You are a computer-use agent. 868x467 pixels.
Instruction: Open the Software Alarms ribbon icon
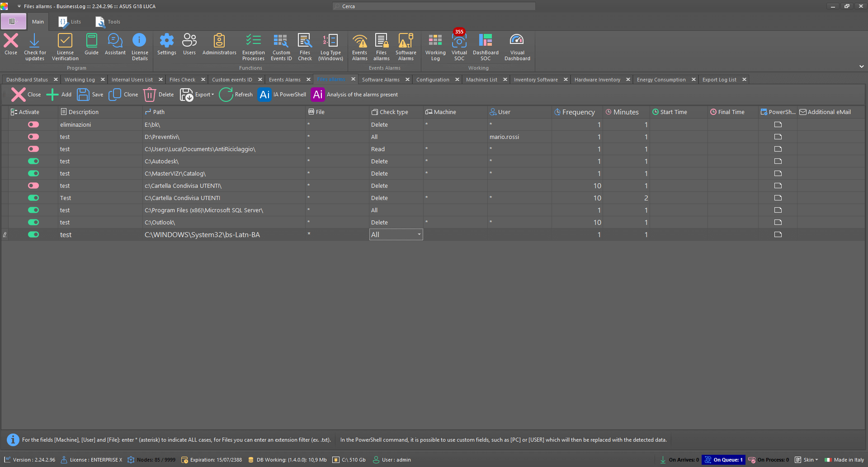click(x=406, y=47)
